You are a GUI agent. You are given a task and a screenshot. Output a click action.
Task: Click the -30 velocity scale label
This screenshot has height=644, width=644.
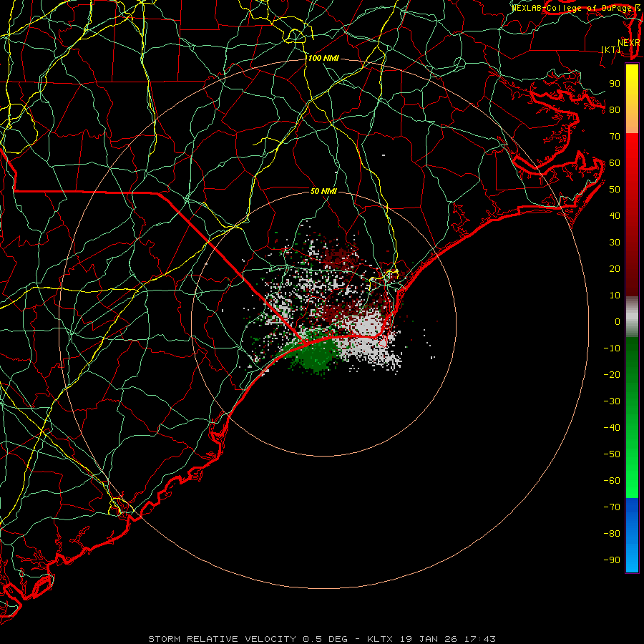pyautogui.click(x=612, y=401)
